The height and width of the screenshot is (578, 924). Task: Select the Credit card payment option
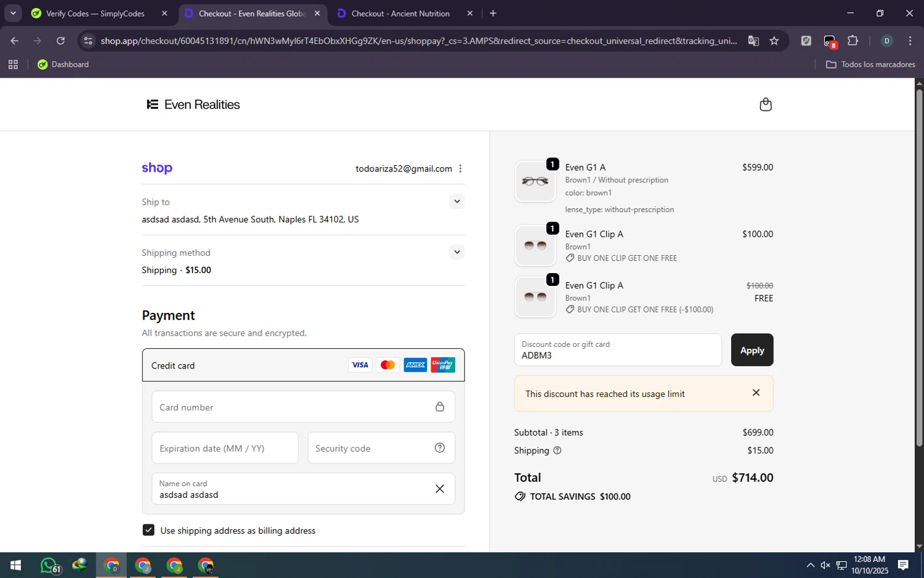tap(303, 365)
